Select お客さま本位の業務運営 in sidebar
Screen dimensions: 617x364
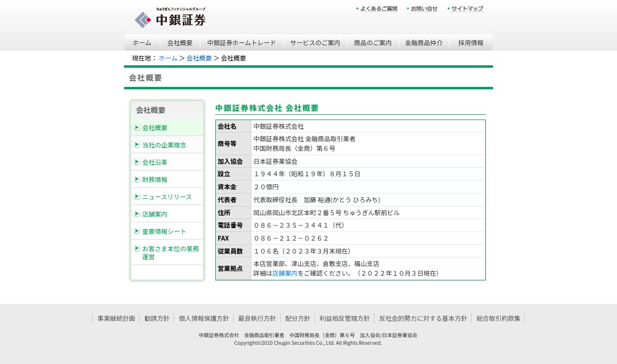(x=167, y=253)
